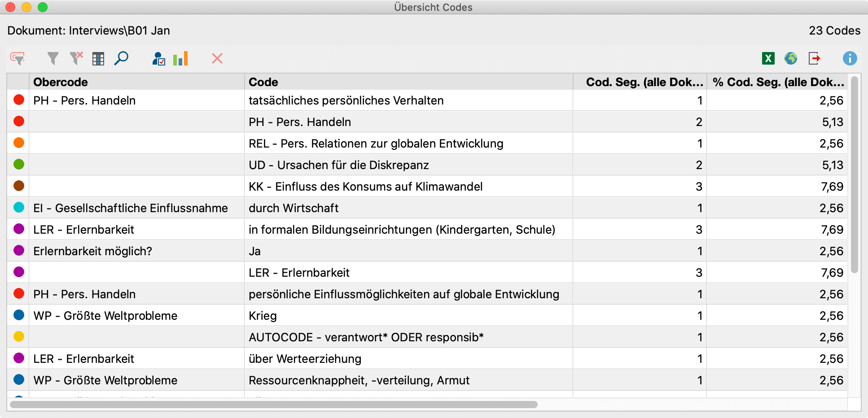The image size is (868, 418).
Task: Click the red color dot of PH - Pers. Handeln
Action: 18,100
